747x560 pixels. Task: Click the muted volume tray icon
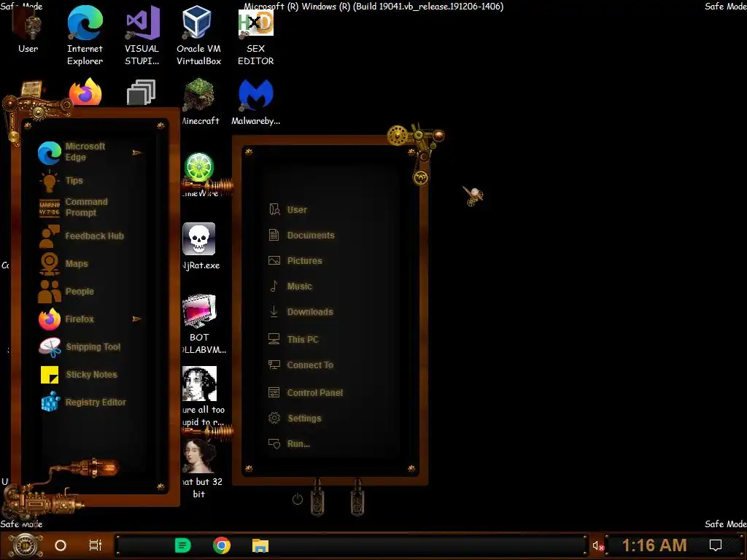tap(598, 545)
